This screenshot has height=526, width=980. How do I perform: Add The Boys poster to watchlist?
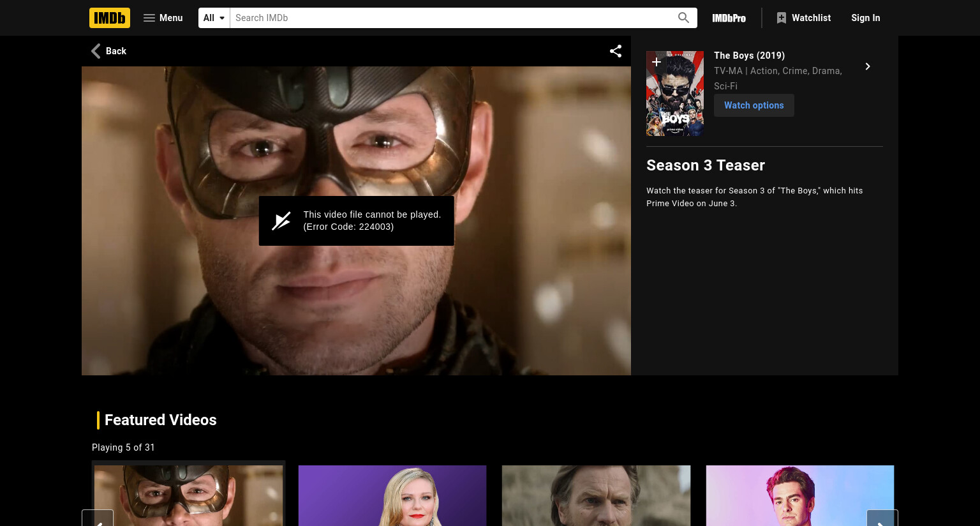tap(656, 63)
